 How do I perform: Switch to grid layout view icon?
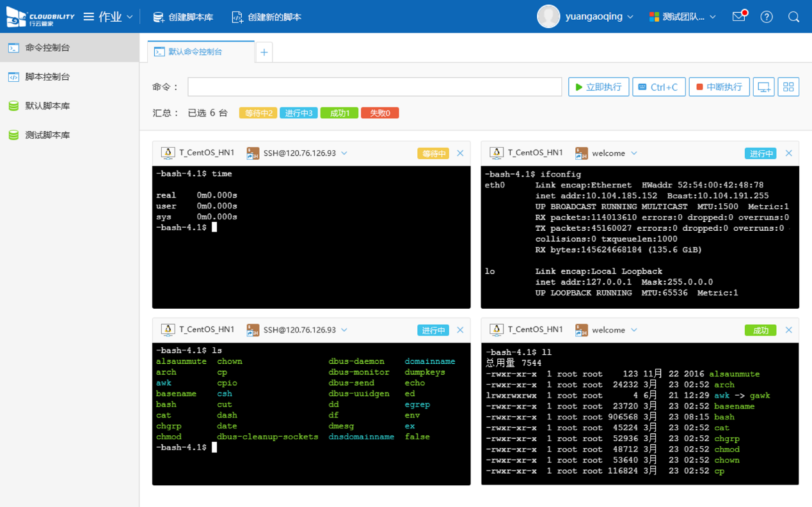(x=788, y=87)
